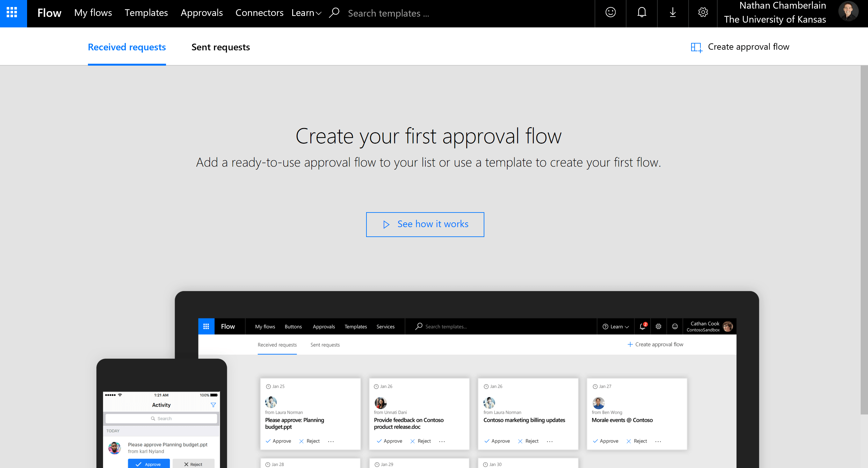Send feedback using the smiley icon
The height and width of the screenshot is (468, 868).
click(x=610, y=12)
